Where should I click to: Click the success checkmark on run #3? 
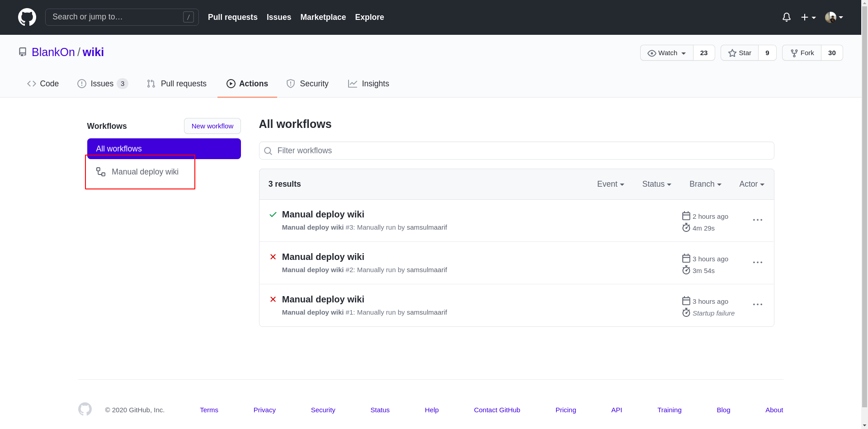pyautogui.click(x=273, y=214)
